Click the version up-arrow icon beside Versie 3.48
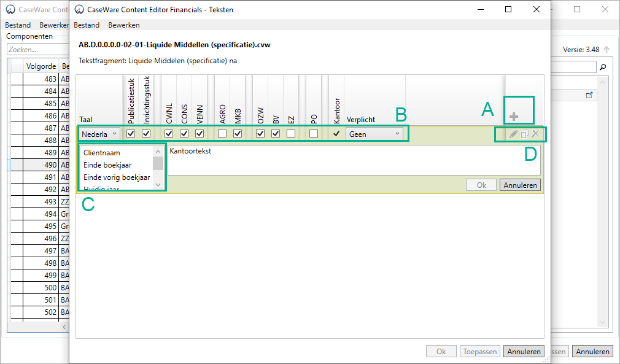Image resolution: width=620 pixels, height=364 pixels. click(x=606, y=50)
